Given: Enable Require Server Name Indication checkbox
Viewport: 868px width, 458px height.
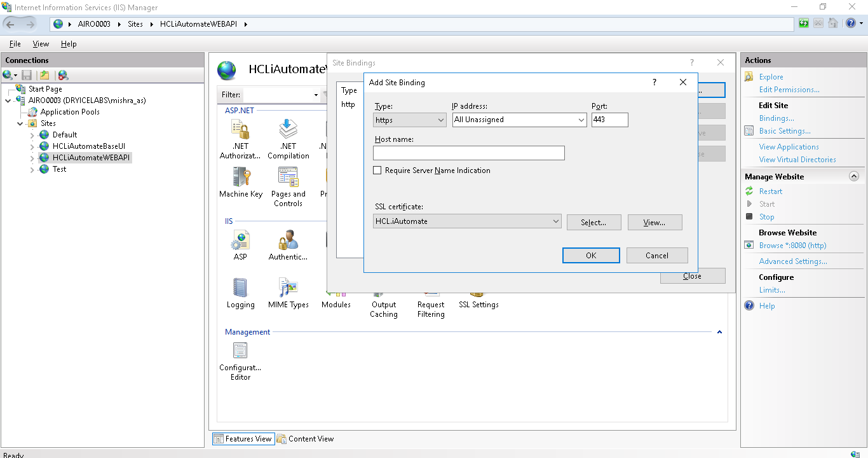Looking at the screenshot, I should (377, 170).
